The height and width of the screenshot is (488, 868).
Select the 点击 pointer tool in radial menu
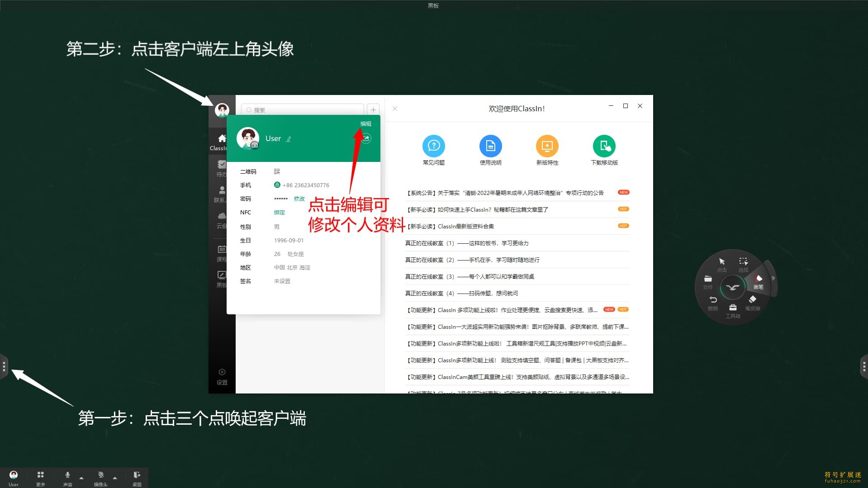coord(722,264)
